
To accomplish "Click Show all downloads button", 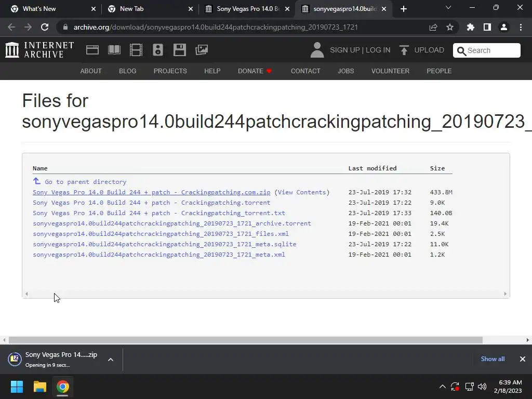I will pos(493,359).
